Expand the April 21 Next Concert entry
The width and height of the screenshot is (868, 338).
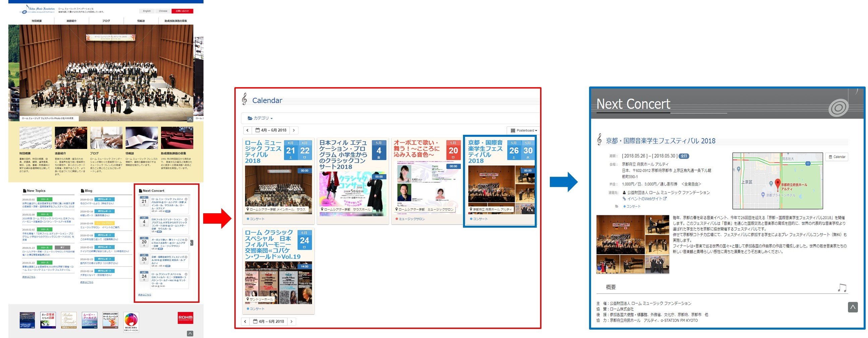[x=186, y=199]
